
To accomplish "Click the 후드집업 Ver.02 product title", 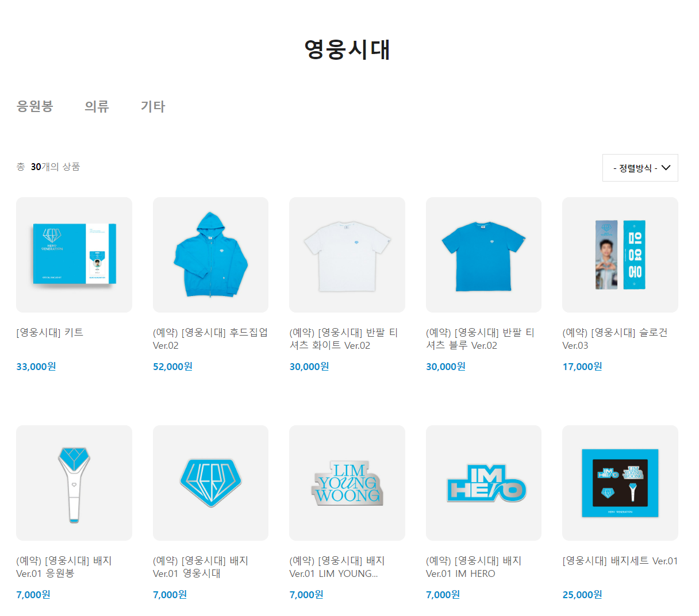I will click(x=210, y=339).
